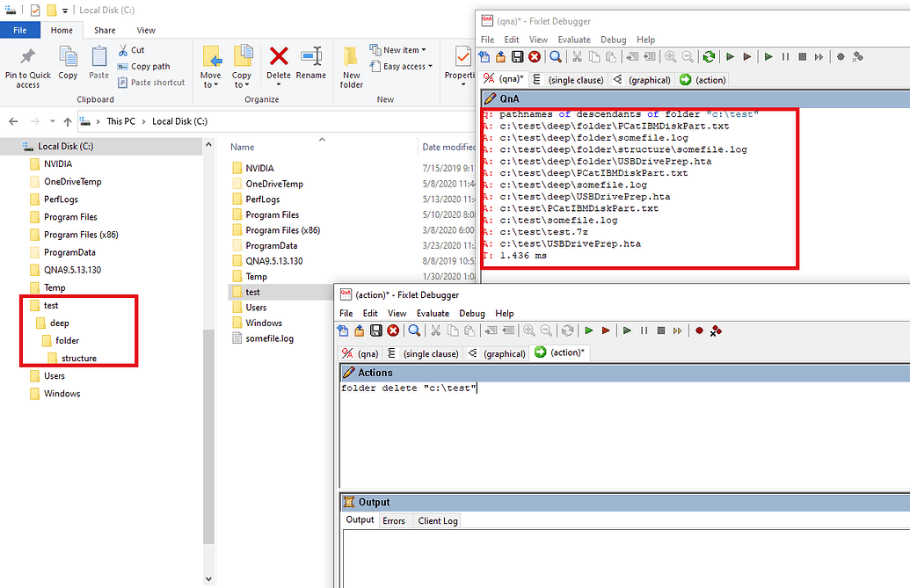Click clear breakpoints icon in action debugger toolbar
910x588 pixels.
click(717, 330)
